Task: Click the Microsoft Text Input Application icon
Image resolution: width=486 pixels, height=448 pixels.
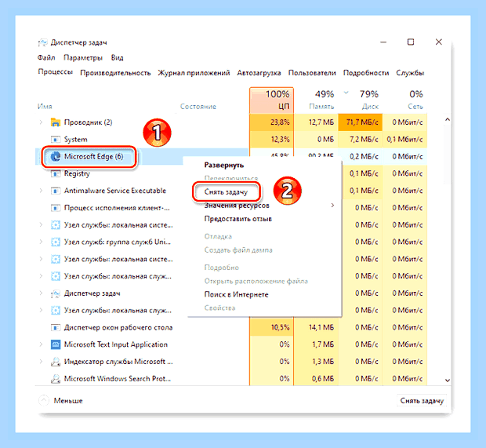Action: click(56, 344)
